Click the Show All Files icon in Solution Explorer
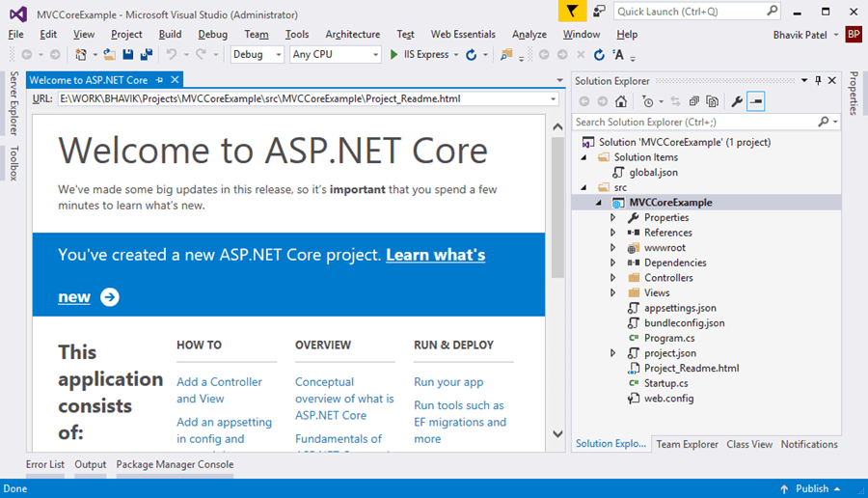 tap(713, 101)
